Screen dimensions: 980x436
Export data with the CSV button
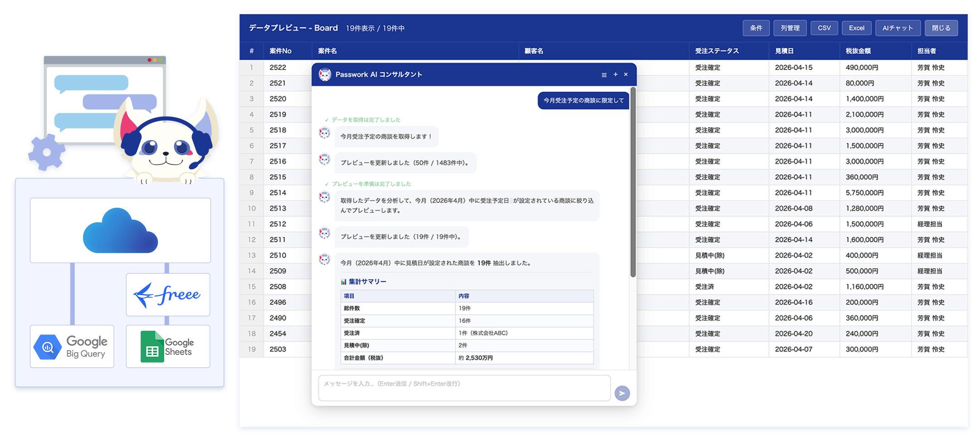pyautogui.click(x=824, y=28)
